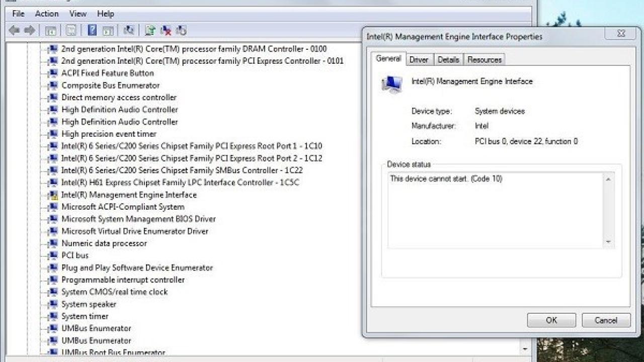Click the System timer device icon

[x=52, y=316]
